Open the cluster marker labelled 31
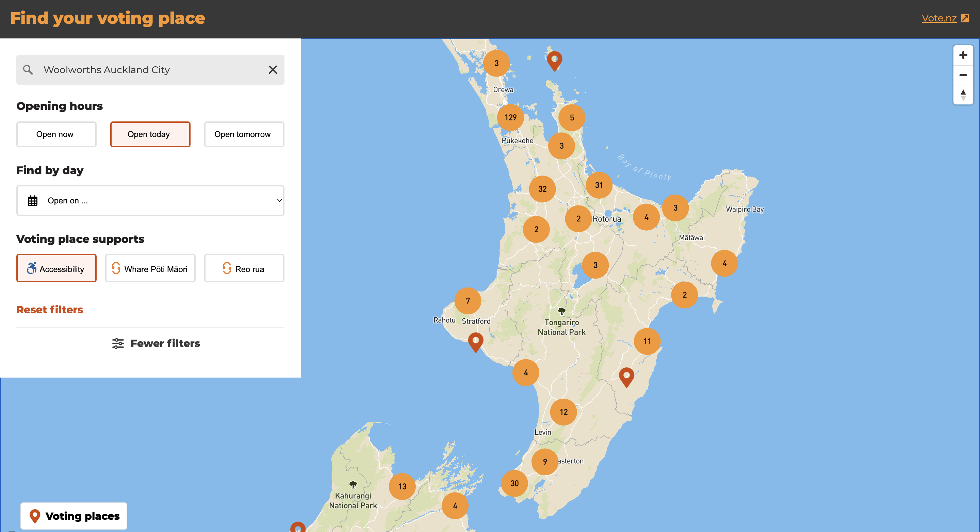Screen dimensions: 980x532 click(x=599, y=185)
